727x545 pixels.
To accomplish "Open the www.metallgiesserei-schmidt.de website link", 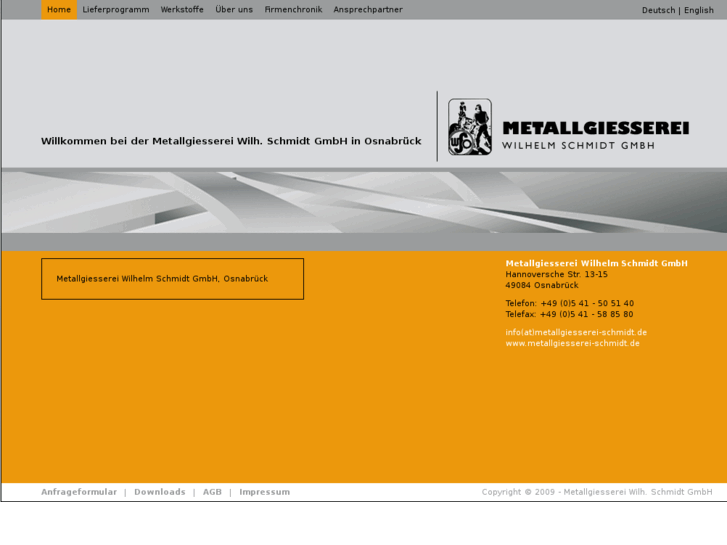I will tap(572, 343).
